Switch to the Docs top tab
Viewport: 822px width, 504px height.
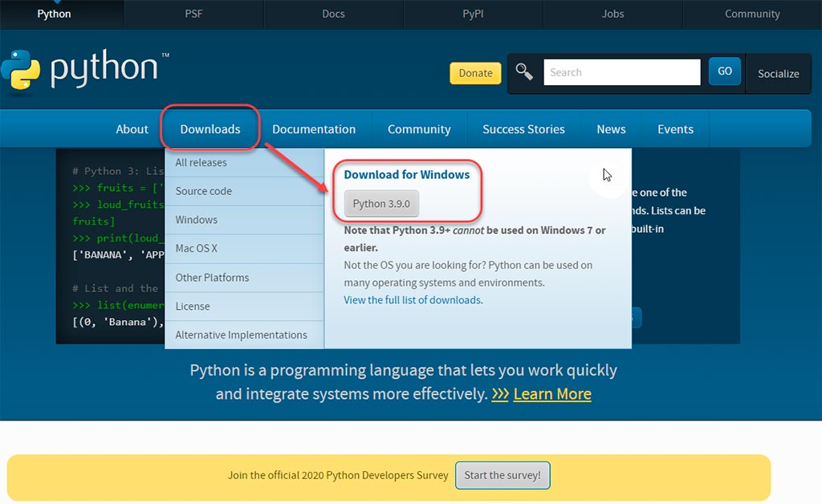(x=333, y=14)
